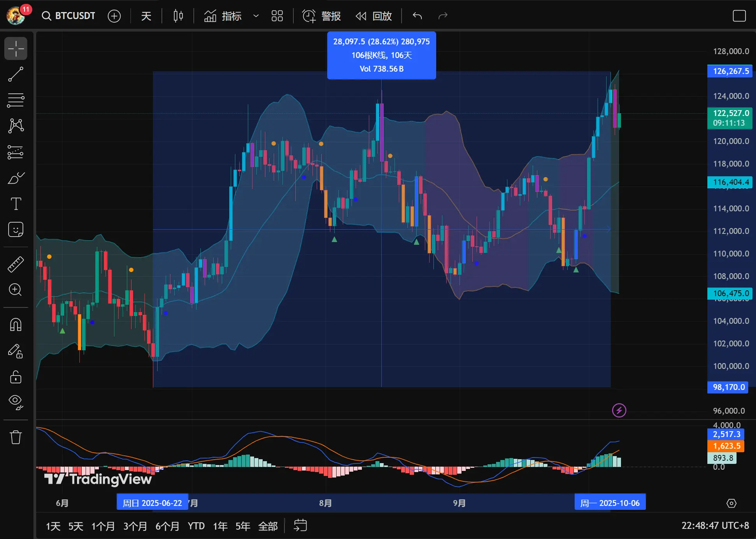Click the 126,267.5 price axis label

tap(730, 71)
